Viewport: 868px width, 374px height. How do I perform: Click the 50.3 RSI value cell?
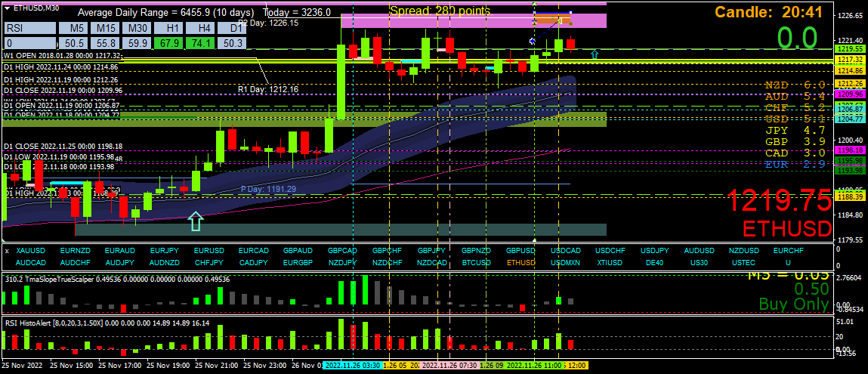(x=233, y=44)
